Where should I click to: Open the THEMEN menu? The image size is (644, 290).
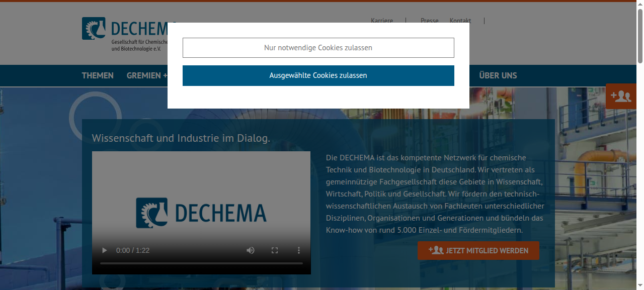(98, 75)
